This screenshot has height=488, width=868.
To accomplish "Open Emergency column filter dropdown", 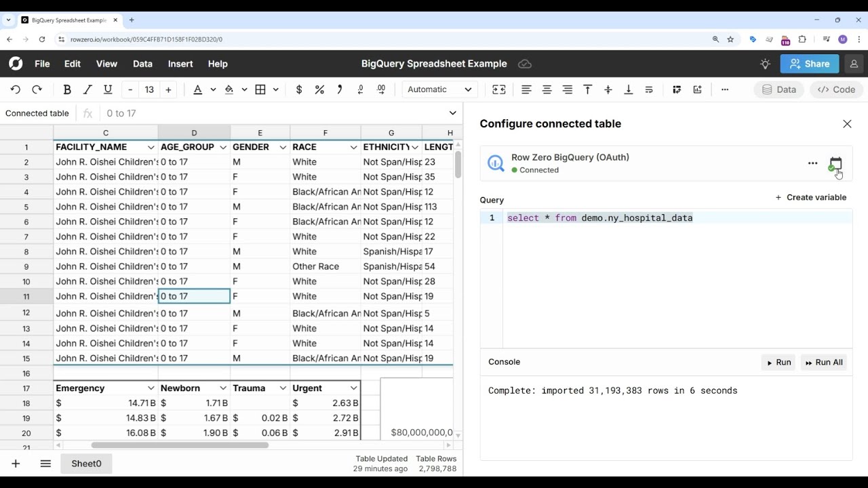I will (x=151, y=388).
